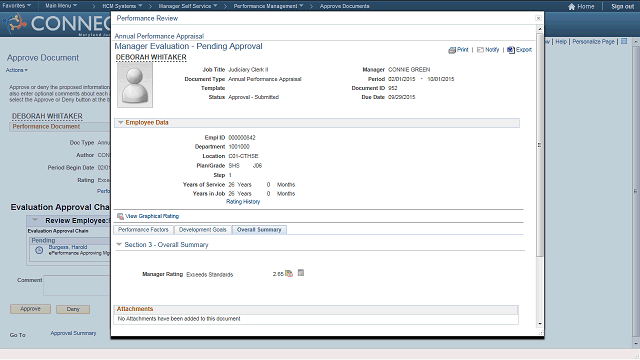The width and height of the screenshot is (640, 360).
Task: Click the Print icon
Action: [x=451, y=50]
